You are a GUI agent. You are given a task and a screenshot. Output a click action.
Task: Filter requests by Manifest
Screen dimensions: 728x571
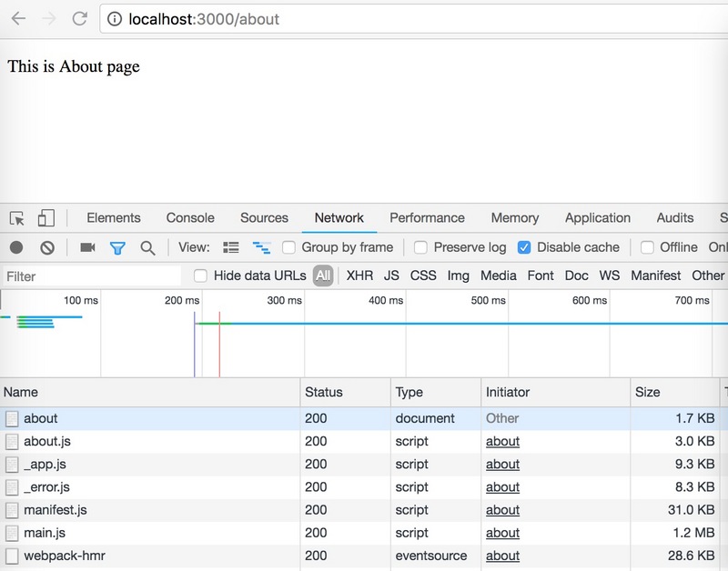(655, 275)
